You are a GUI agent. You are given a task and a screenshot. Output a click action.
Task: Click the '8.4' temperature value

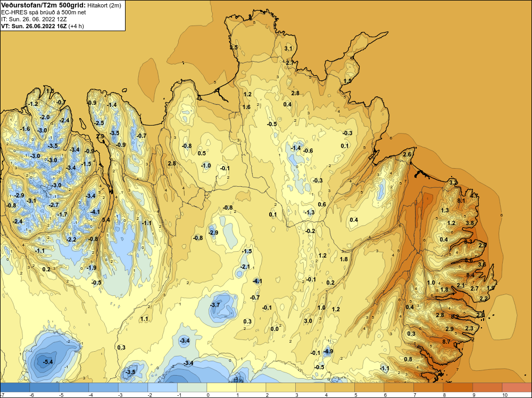470,275
